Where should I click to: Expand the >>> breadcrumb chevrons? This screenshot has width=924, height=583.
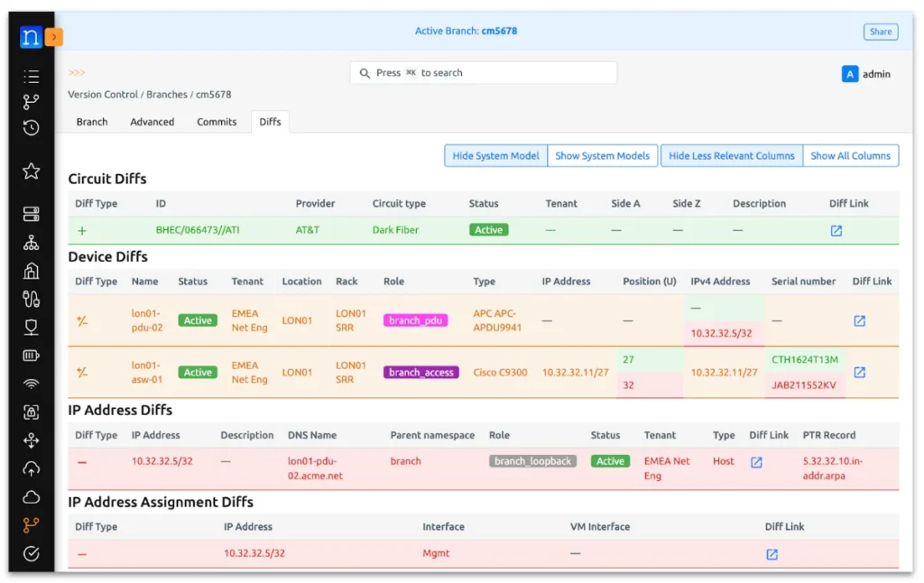tap(77, 73)
